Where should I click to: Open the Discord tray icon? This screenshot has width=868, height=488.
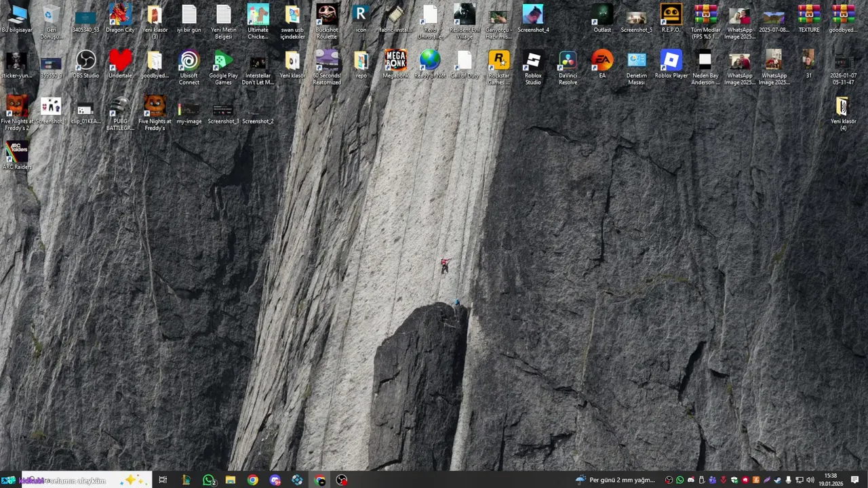[691, 480]
